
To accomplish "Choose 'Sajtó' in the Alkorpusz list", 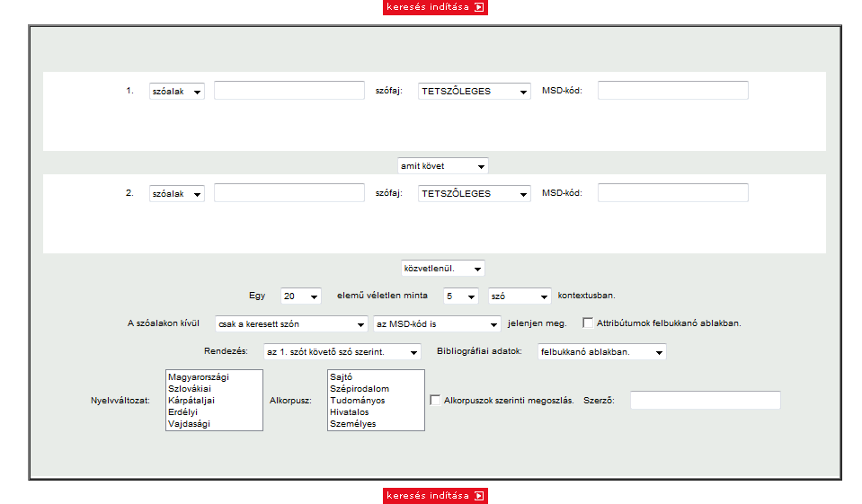I will 342,376.
